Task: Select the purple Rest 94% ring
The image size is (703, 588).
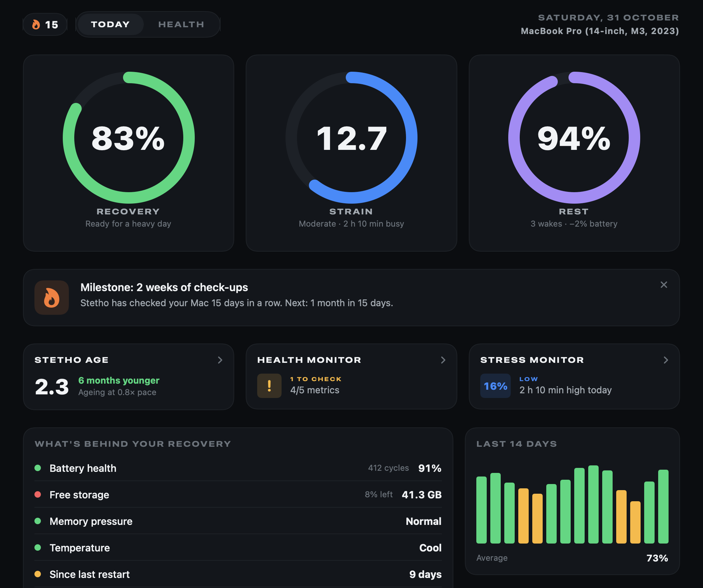Action: click(x=574, y=138)
